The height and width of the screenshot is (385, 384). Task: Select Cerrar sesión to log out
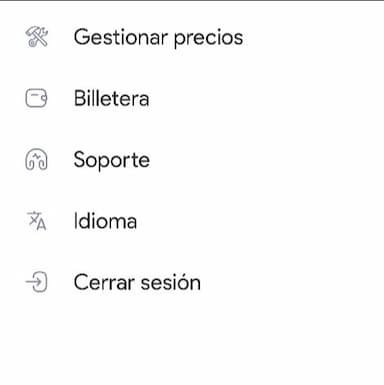click(192, 282)
